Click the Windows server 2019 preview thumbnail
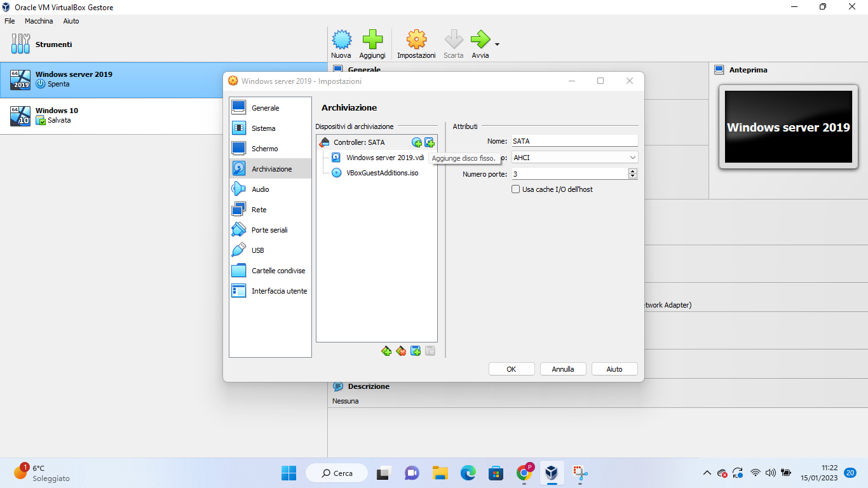Viewport: 868px width, 488px height. coord(788,127)
